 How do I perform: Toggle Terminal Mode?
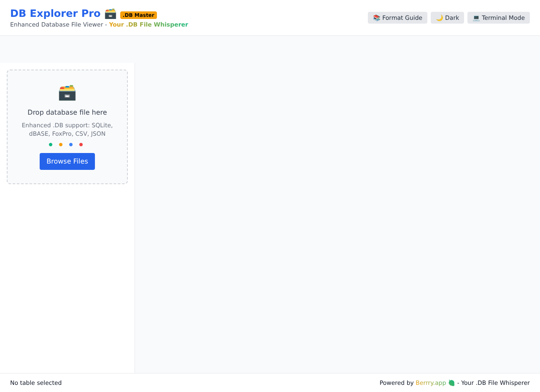pyautogui.click(x=499, y=18)
